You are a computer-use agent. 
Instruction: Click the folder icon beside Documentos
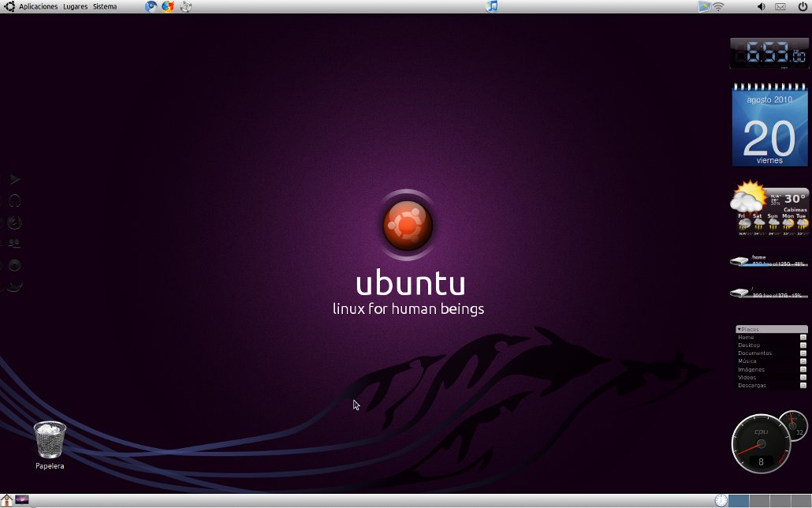click(803, 353)
